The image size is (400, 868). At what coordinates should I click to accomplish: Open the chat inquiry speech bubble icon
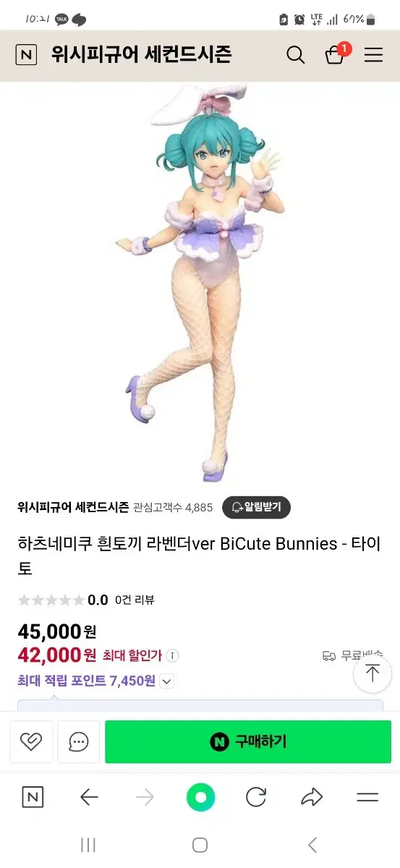coord(79,741)
